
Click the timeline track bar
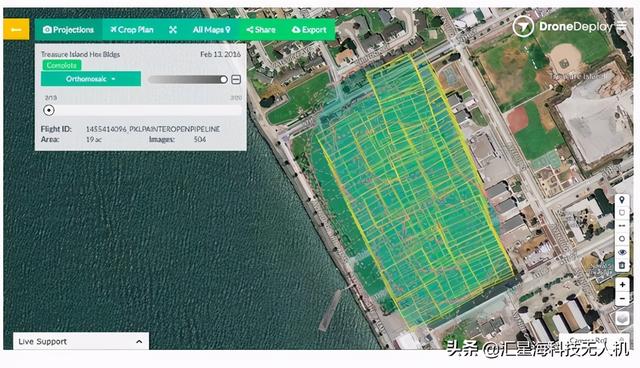[x=141, y=110]
